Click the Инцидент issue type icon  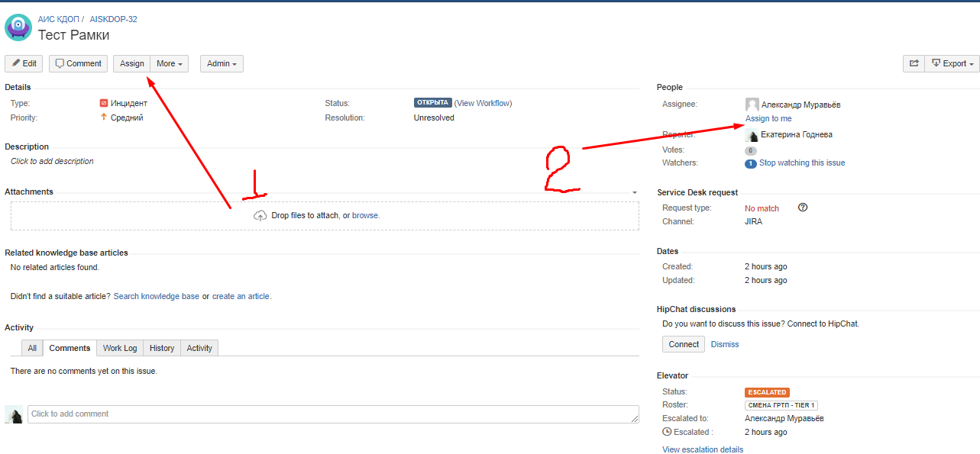pos(104,103)
